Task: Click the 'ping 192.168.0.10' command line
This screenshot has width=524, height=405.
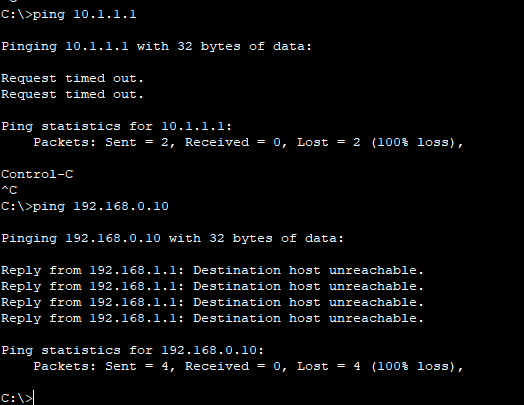Action: coord(85,207)
